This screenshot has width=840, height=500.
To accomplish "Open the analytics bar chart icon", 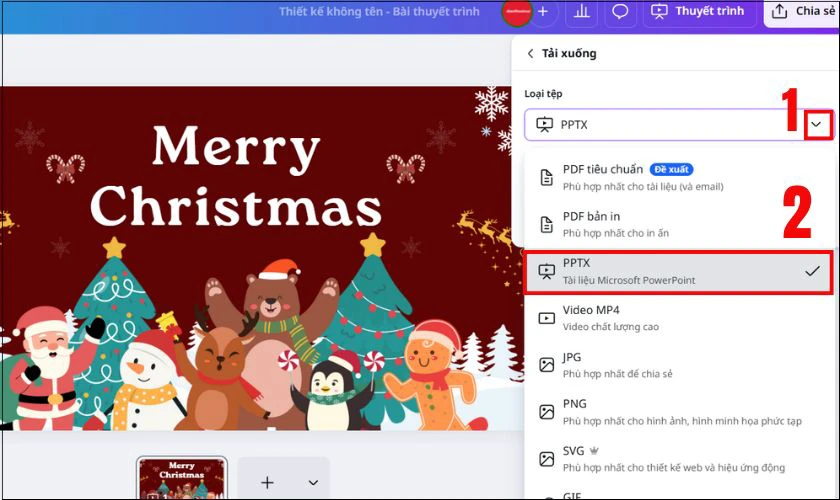I will coord(581,11).
